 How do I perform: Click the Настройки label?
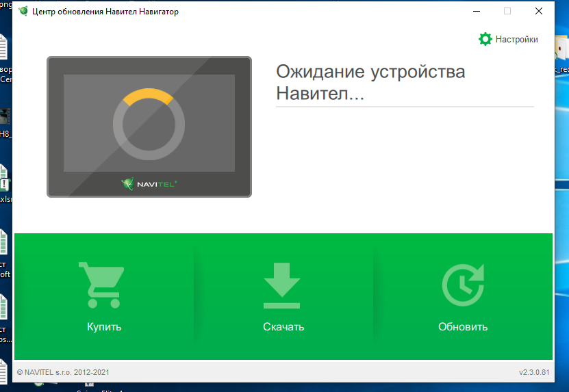click(x=516, y=39)
